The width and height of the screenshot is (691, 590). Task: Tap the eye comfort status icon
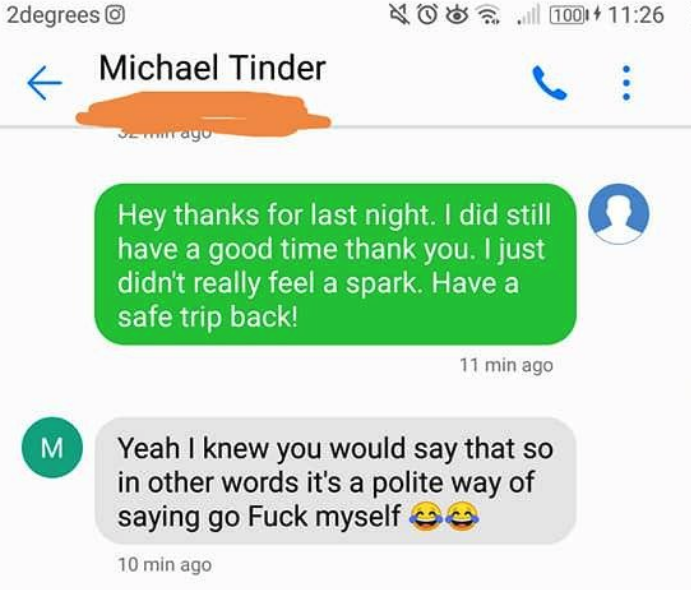click(x=457, y=15)
